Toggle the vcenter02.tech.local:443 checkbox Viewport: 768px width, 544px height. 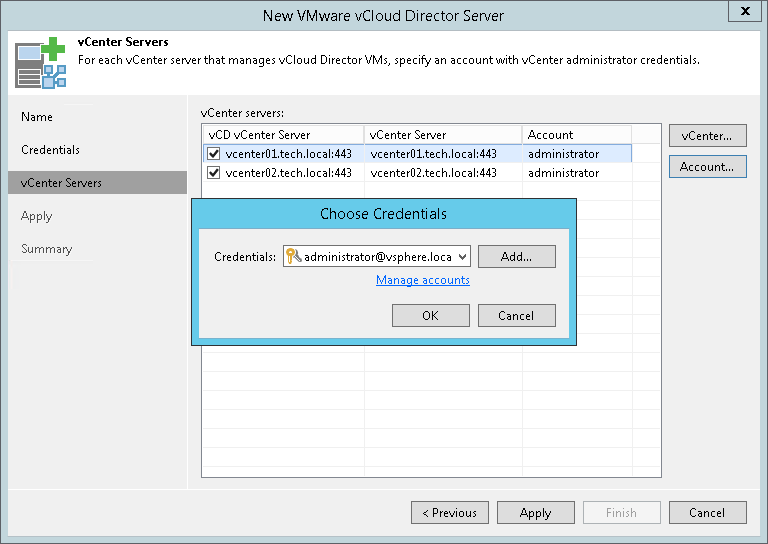pyautogui.click(x=213, y=173)
